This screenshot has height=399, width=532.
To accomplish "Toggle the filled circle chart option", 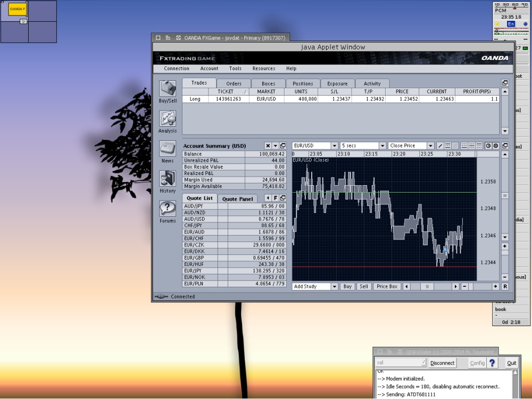I will coord(496,146).
